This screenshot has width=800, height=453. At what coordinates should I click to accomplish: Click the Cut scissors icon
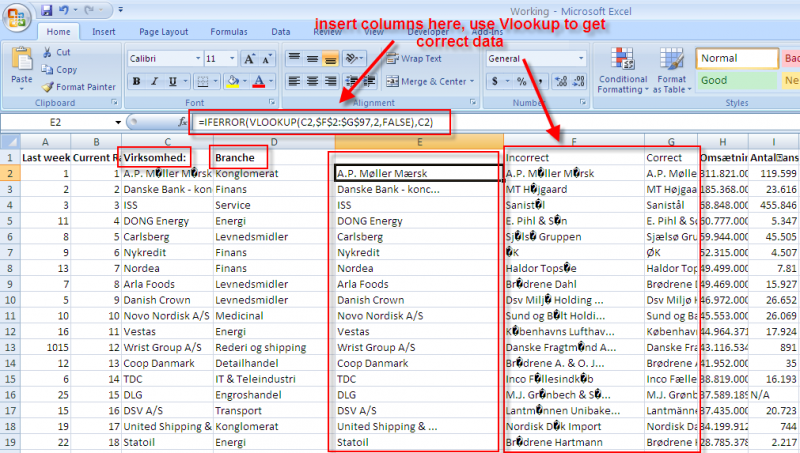click(48, 52)
